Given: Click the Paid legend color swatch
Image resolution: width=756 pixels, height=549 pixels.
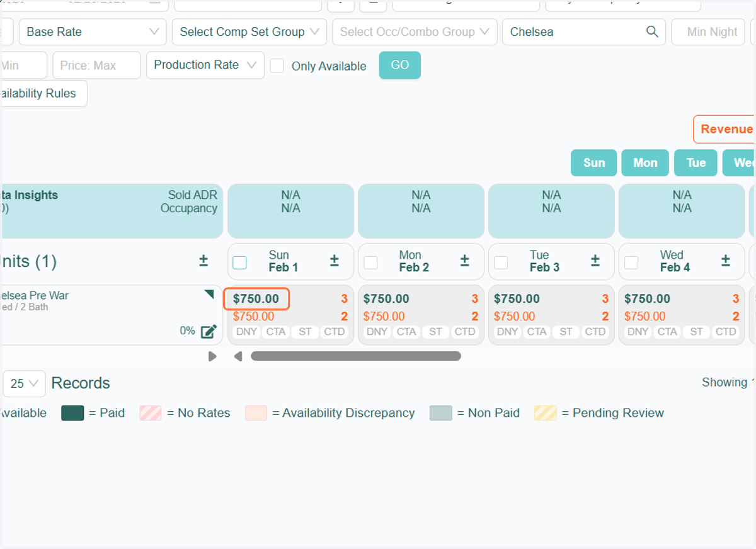Looking at the screenshot, I should (72, 413).
